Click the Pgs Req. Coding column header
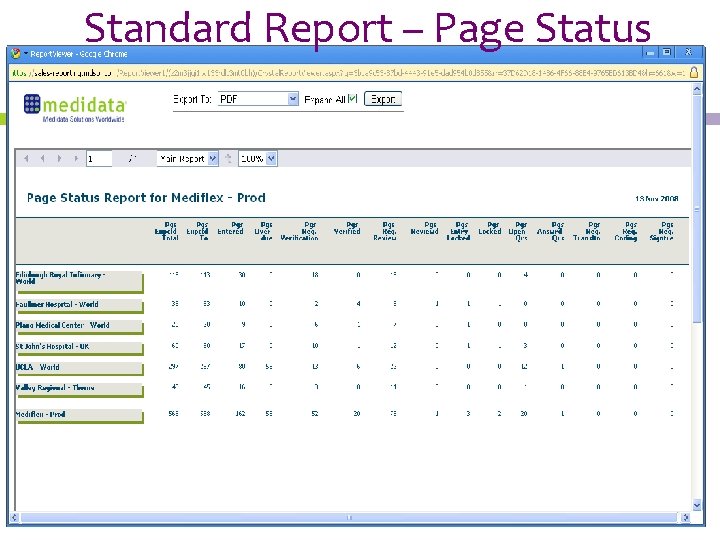The width and height of the screenshot is (720, 540). tap(626, 231)
